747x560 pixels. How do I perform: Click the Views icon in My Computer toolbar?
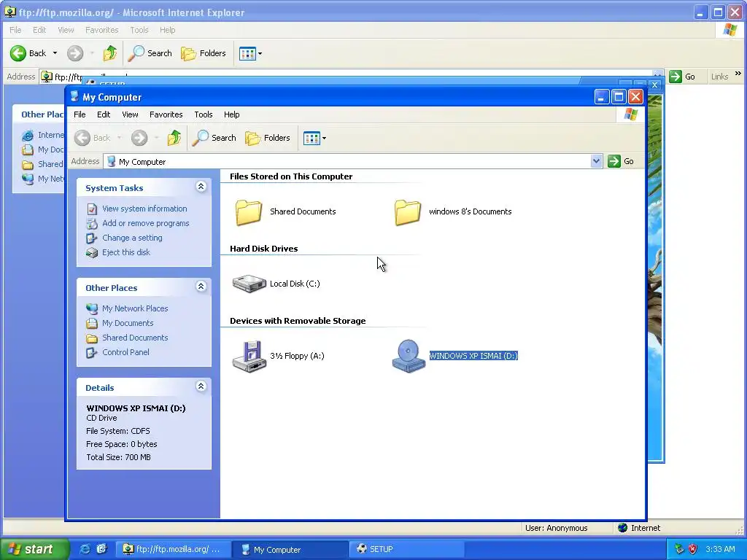coord(311,138)
